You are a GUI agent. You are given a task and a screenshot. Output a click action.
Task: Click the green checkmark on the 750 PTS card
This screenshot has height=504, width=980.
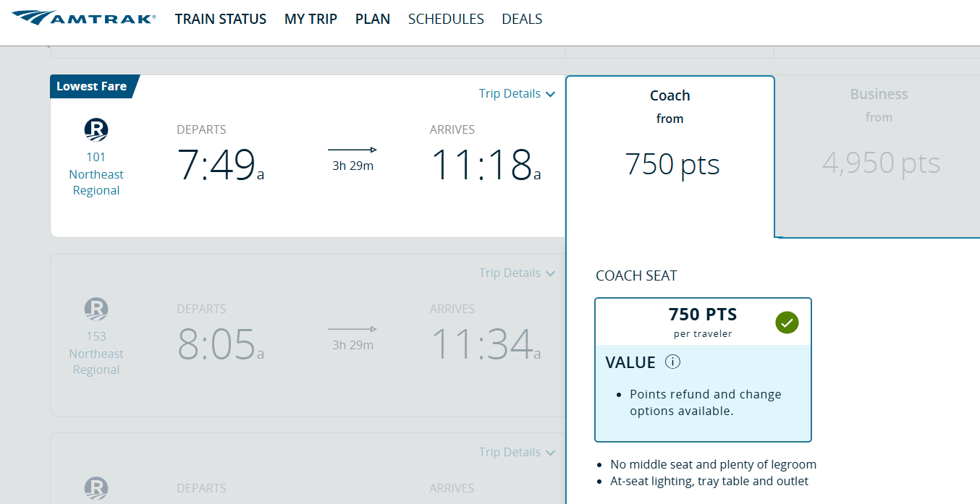[x=787, y=323]
